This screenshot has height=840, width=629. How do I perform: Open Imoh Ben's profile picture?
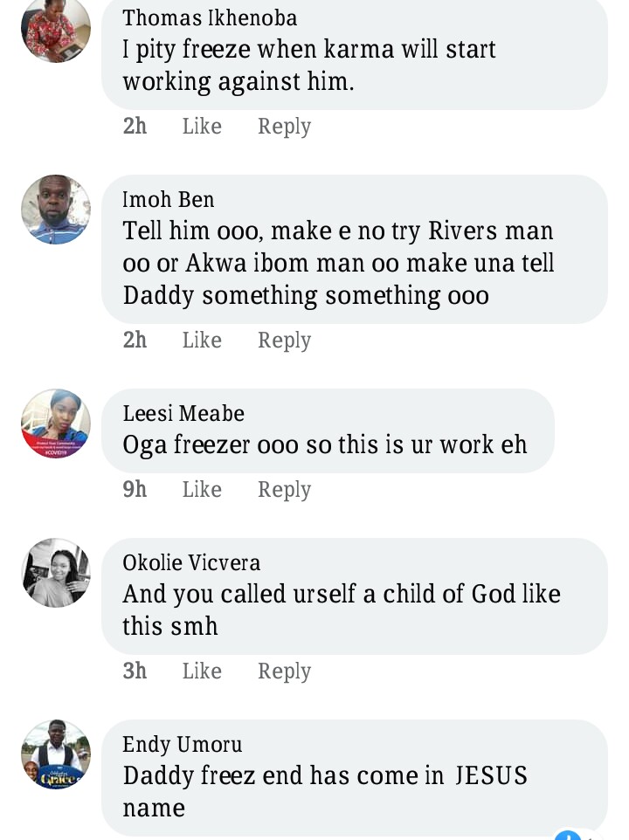tap(56, 210)
